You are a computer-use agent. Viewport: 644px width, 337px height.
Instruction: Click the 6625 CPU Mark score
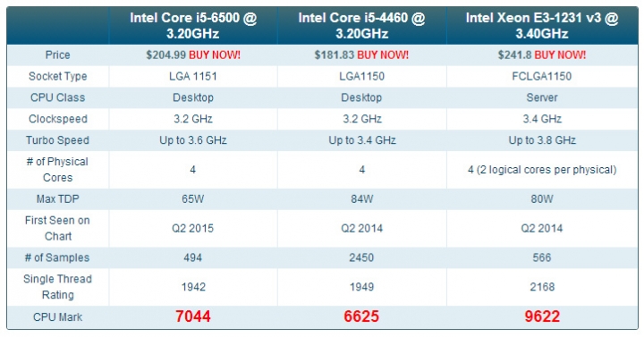362,316
